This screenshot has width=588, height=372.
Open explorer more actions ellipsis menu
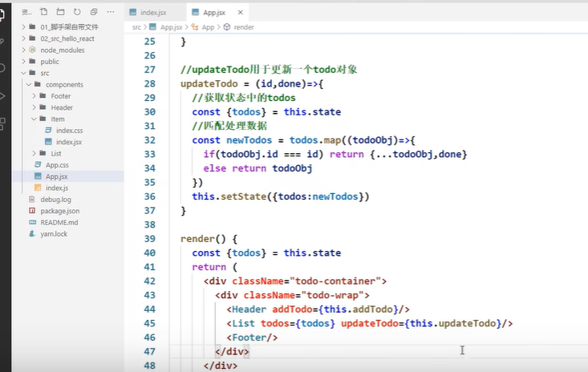point(111,12)
